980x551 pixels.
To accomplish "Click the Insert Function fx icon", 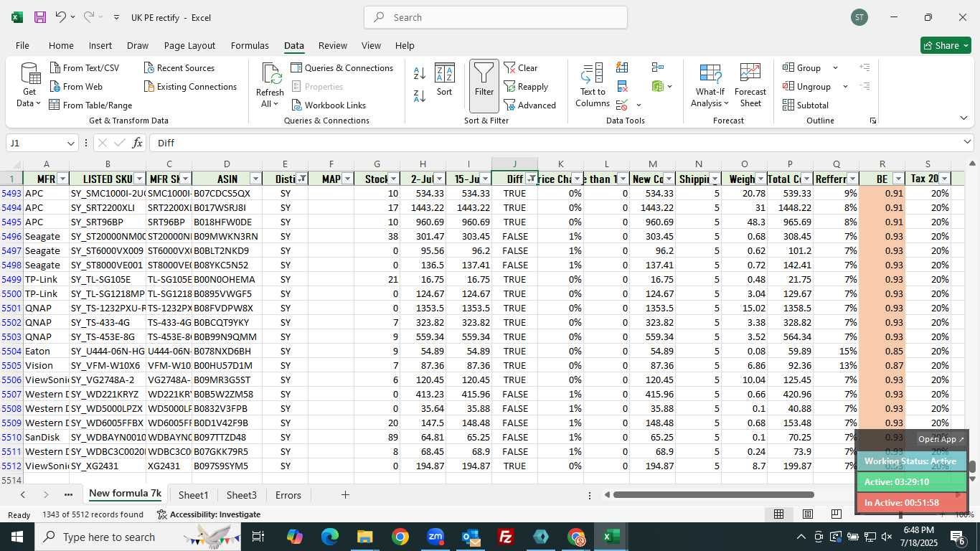I will (137, 143).
